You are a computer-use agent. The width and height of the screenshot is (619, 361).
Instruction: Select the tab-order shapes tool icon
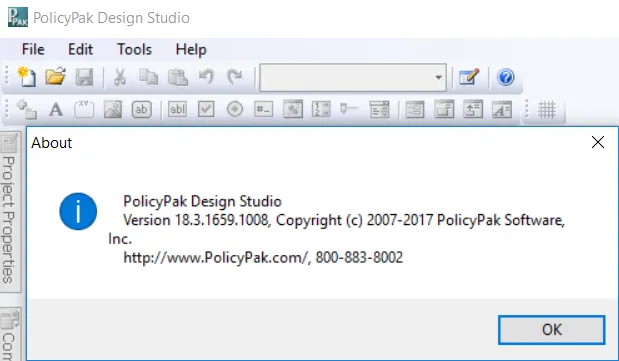[26, 109]
